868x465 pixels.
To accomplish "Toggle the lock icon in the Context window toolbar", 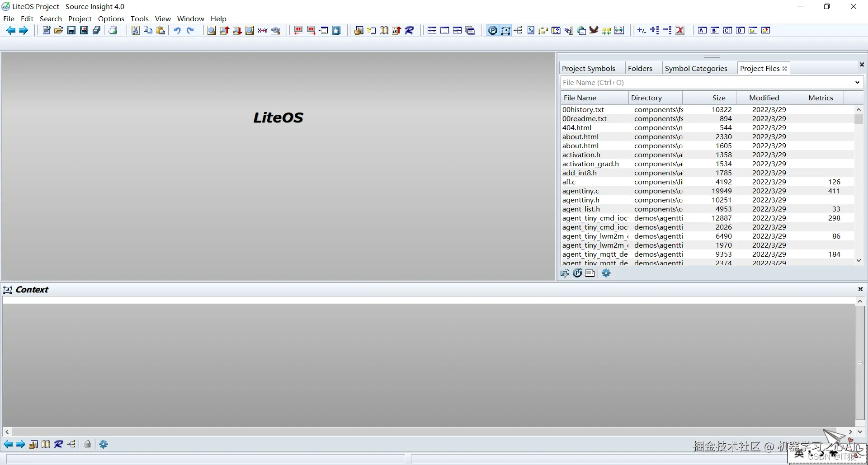I will [x=88, y=444].
